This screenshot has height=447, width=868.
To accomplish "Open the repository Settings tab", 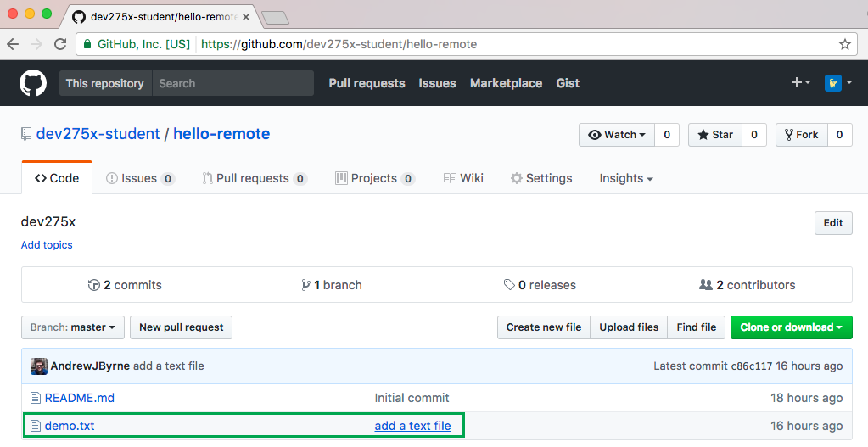I will pos(541,178).
